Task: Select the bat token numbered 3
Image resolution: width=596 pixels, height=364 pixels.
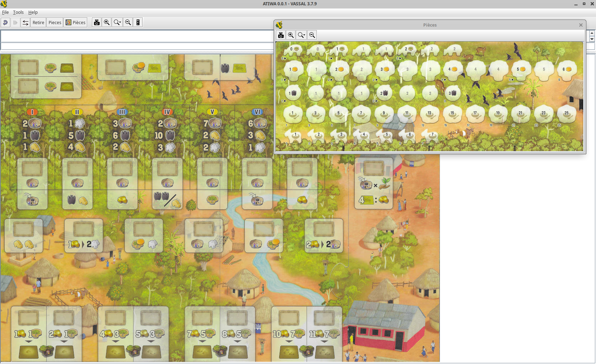Action: pos(453,94)
